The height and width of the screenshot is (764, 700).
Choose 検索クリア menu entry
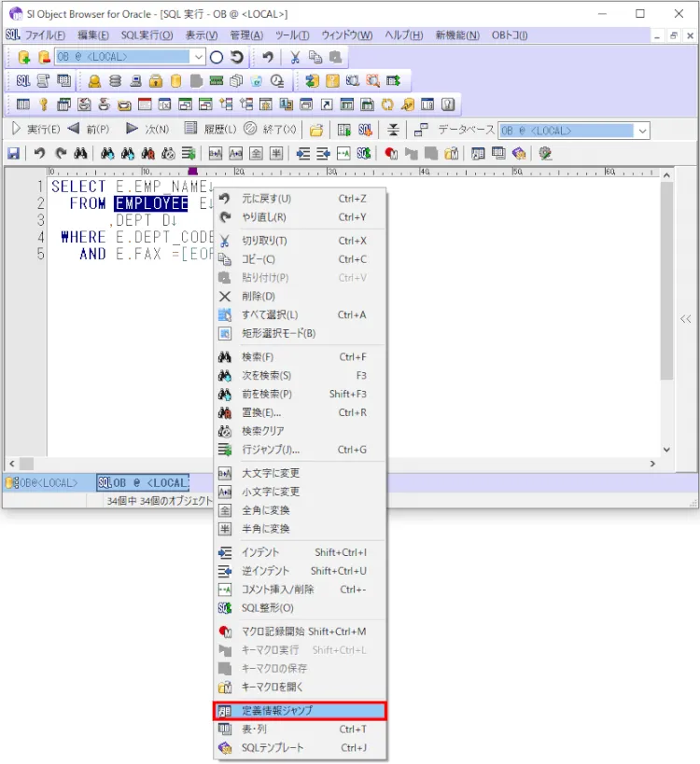[300, 431]
